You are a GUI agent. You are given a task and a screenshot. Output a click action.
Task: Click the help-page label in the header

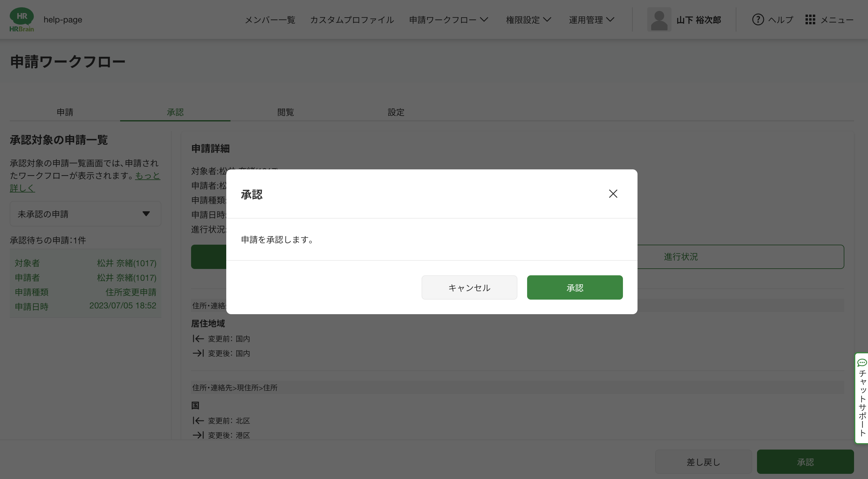point(63,19)
